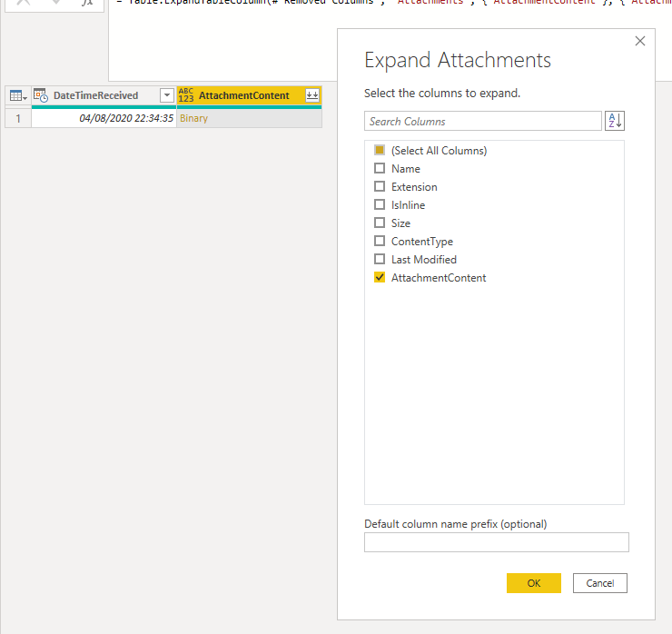Open the table options menu icon

[17, 95]
